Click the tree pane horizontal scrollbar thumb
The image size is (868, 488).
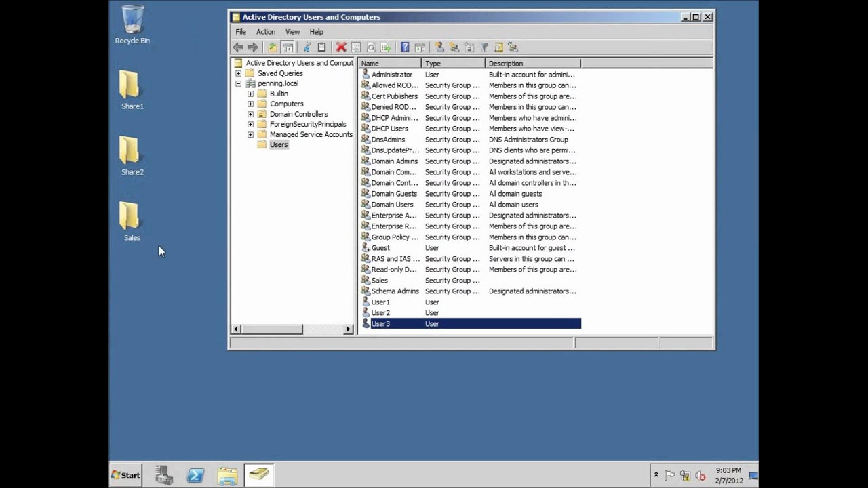click(272, 329)
